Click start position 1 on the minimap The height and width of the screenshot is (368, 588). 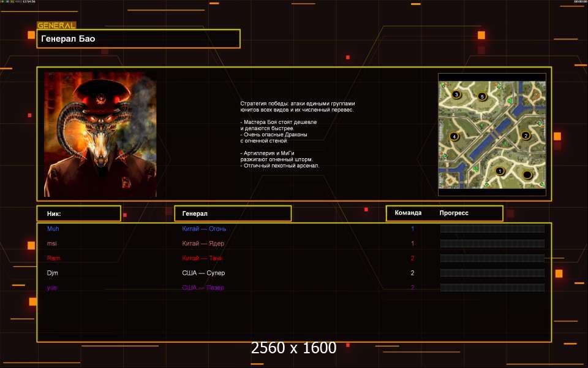pyautogui.click(x=499, y=171)
